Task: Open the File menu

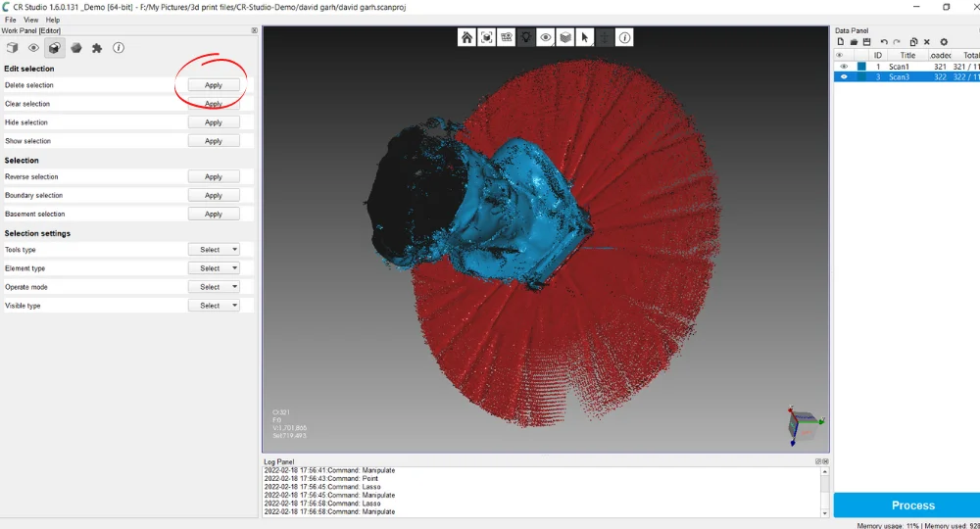Action: (11, 20)
